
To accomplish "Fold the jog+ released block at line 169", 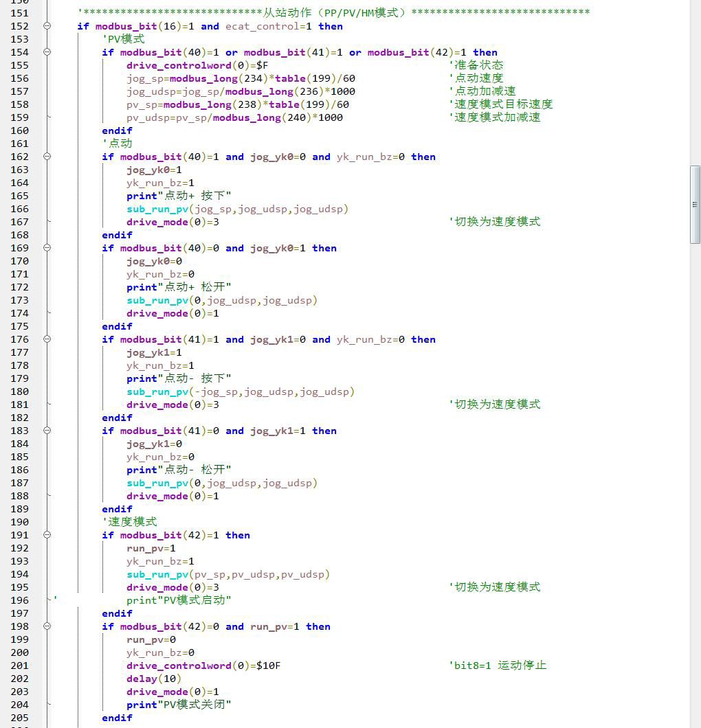I will pyautogui.click(x=47, y=248).
